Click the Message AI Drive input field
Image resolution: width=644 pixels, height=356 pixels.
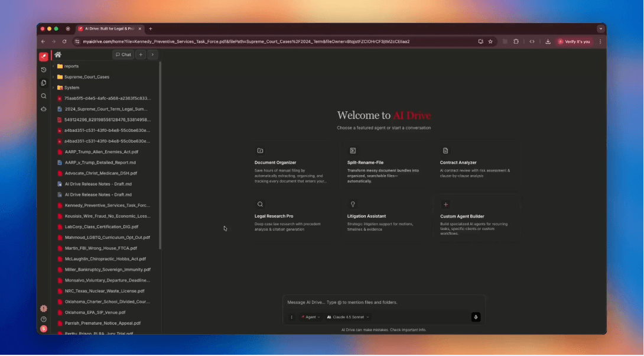[384, 302]
